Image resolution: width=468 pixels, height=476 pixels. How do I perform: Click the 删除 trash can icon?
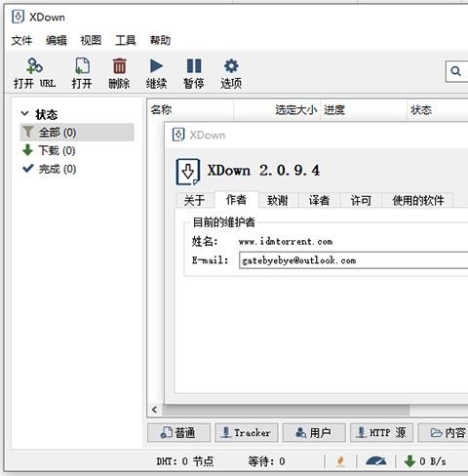click(119, 66)
